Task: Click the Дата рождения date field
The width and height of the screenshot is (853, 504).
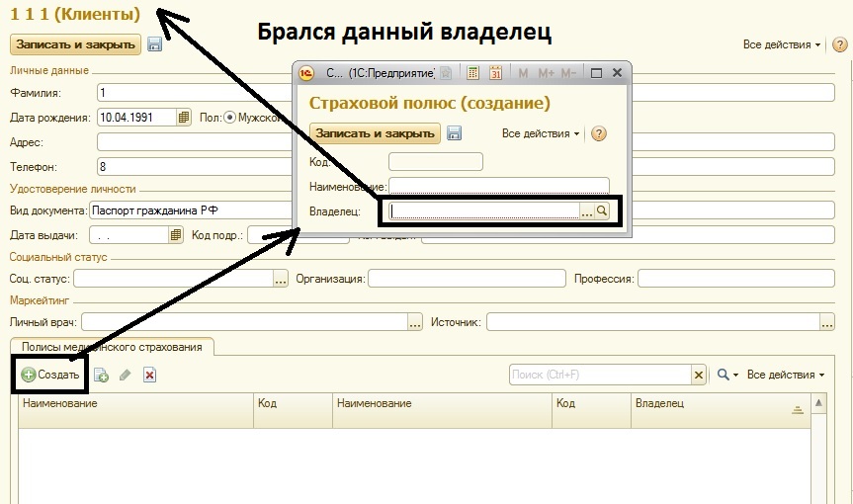Action: (x=137, y=117)
